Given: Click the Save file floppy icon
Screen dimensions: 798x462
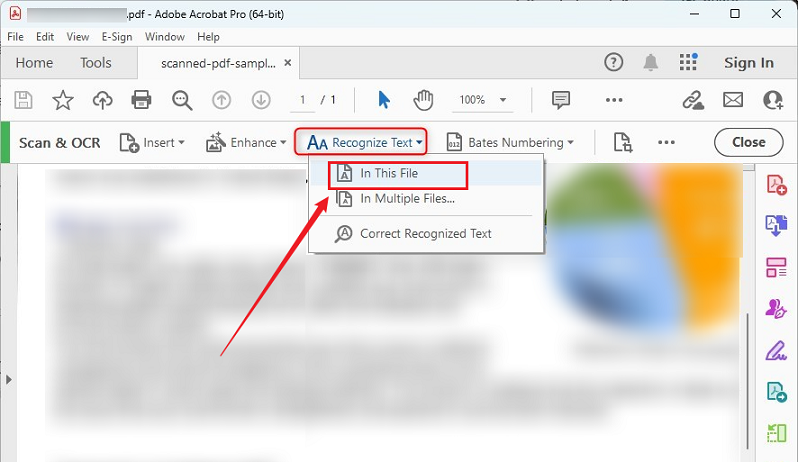Looking at the screenshot, I should (x=23, y=100).
